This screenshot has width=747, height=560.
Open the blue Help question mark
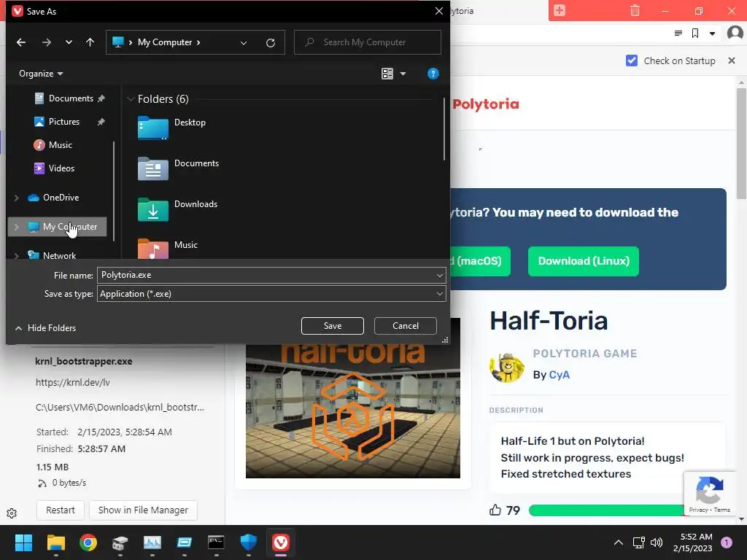433,74
